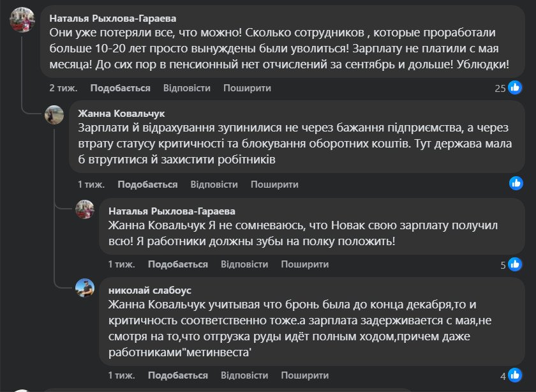The height and width of the screenshot is (392, 536).
Task: Open Наталья Рыхлова-Гараева's top comment avatar
Action: click(22, 20)
